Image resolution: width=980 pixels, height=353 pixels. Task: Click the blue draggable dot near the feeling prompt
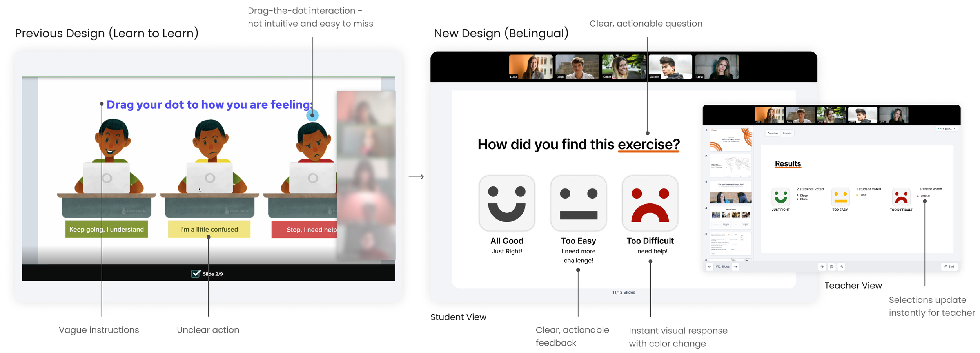click(x=312, y=115)
